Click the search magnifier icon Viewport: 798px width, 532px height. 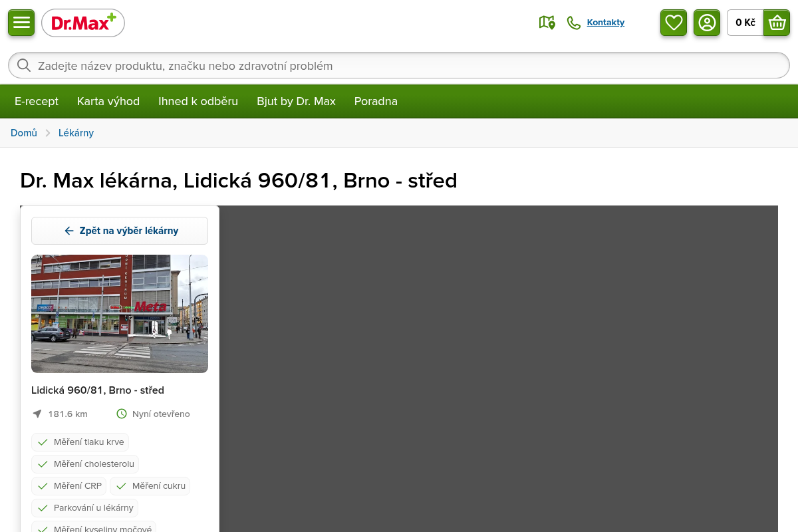[x=24, y=65]
